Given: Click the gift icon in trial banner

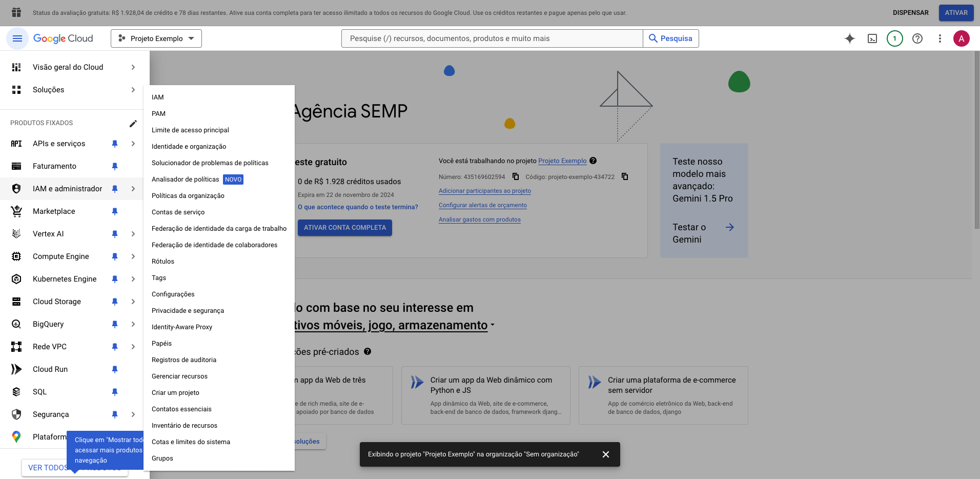Looking at the screenshot, I should click(x=16, y=12).
